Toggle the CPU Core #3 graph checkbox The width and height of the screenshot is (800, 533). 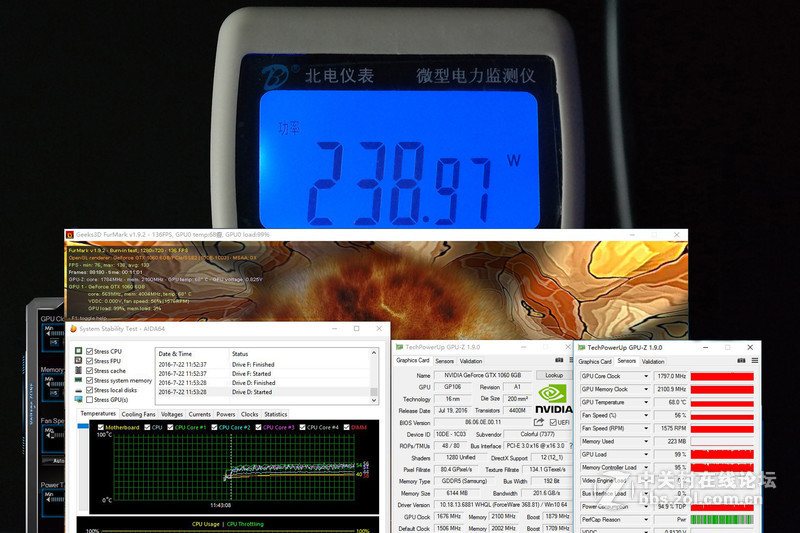(259, 427)
